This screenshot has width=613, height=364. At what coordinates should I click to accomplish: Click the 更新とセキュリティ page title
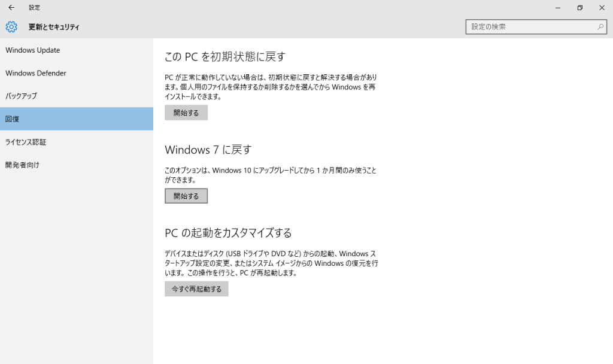[x=54, y=27]
